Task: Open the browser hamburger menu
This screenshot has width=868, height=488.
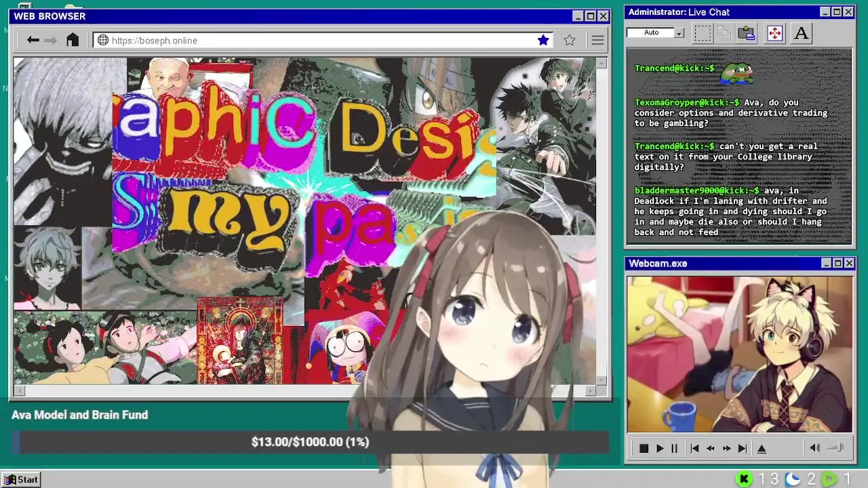Action: pyautogui.click(x=597, y=40)
